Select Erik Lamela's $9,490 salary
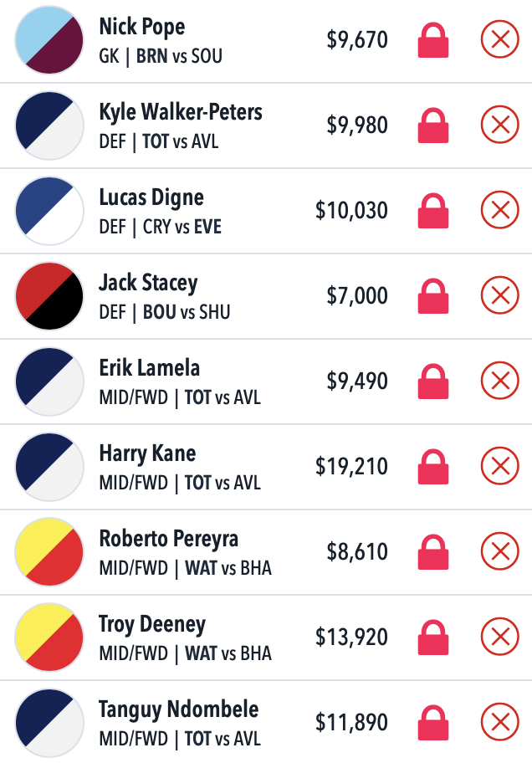Screen dimensions: 532x763 [357, 381]
